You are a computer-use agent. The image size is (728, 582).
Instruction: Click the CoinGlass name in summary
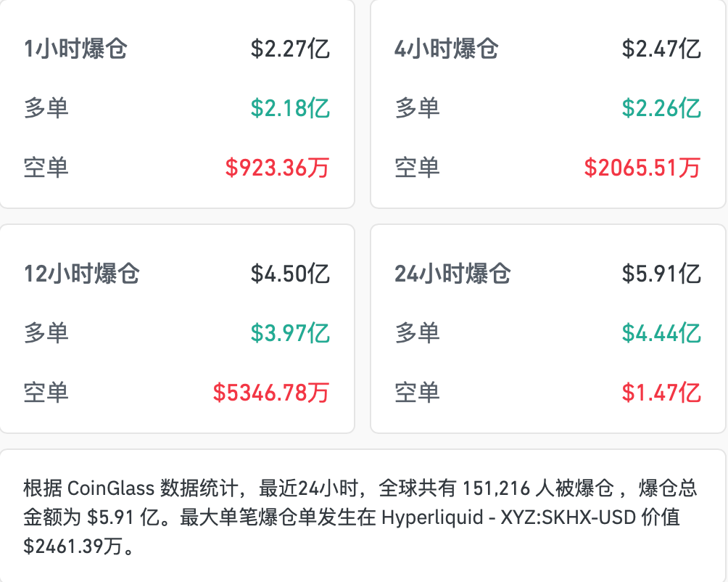(x=111, y=488)
